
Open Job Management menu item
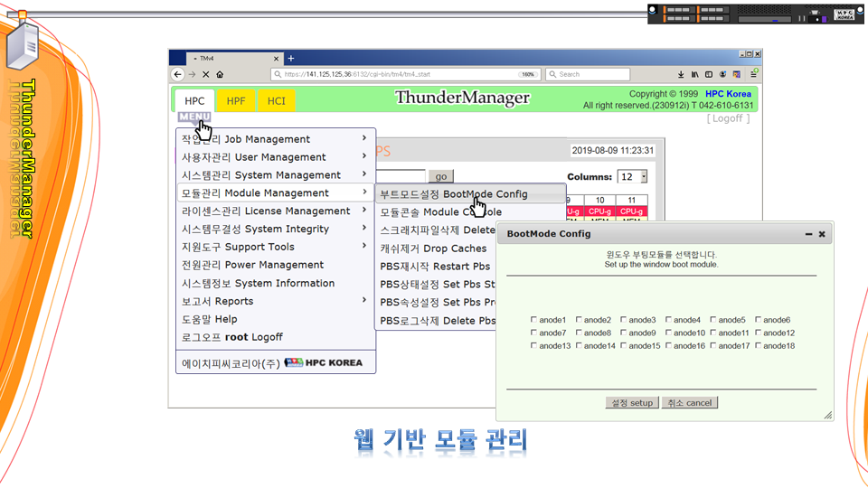(276, 139)
